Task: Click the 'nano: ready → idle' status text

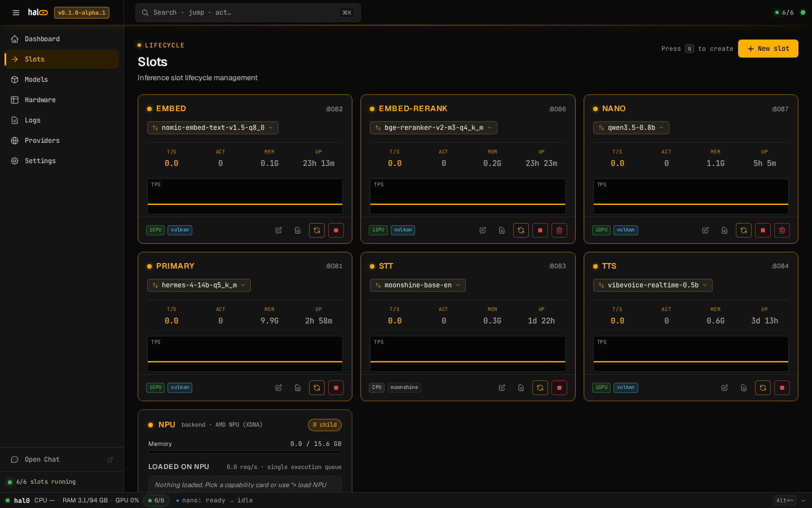Action: tap(217, 500)
